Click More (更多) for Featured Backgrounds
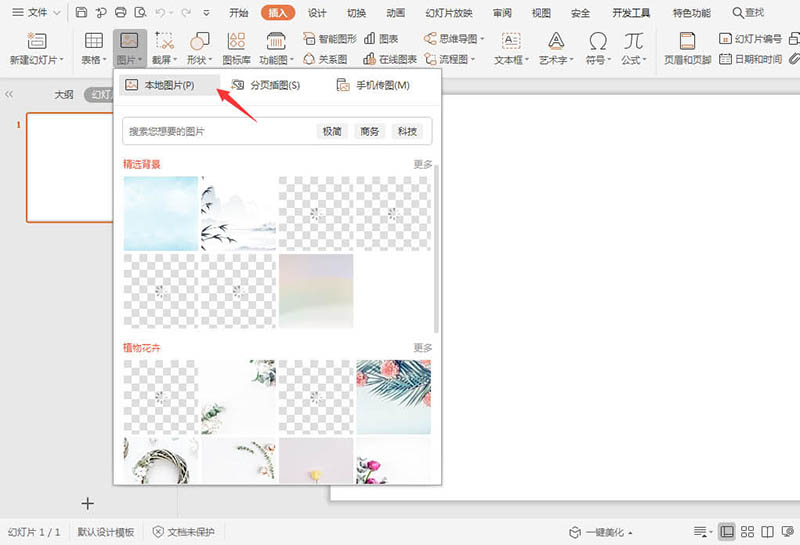The width and height of the screenshot is (800, 545). [422, 164]
